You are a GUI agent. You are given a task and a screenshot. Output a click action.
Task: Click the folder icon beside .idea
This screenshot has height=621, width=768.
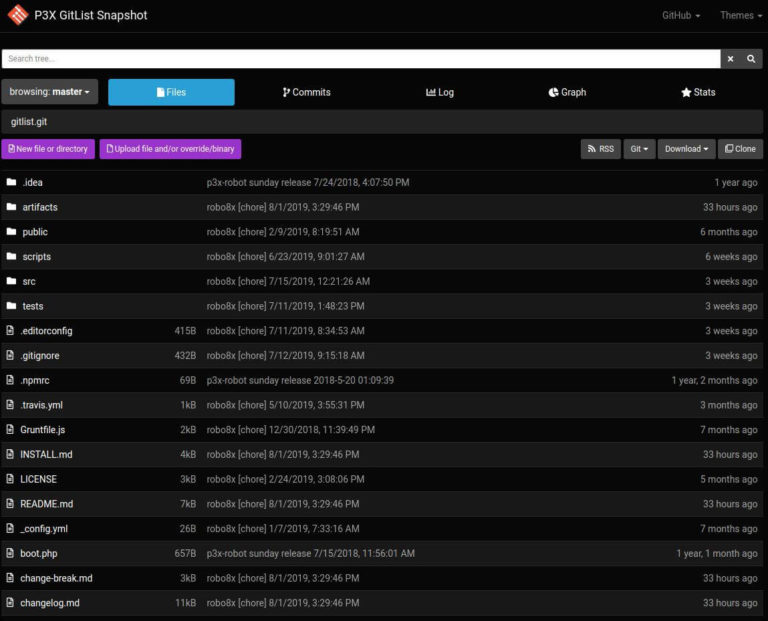(11, 182)
